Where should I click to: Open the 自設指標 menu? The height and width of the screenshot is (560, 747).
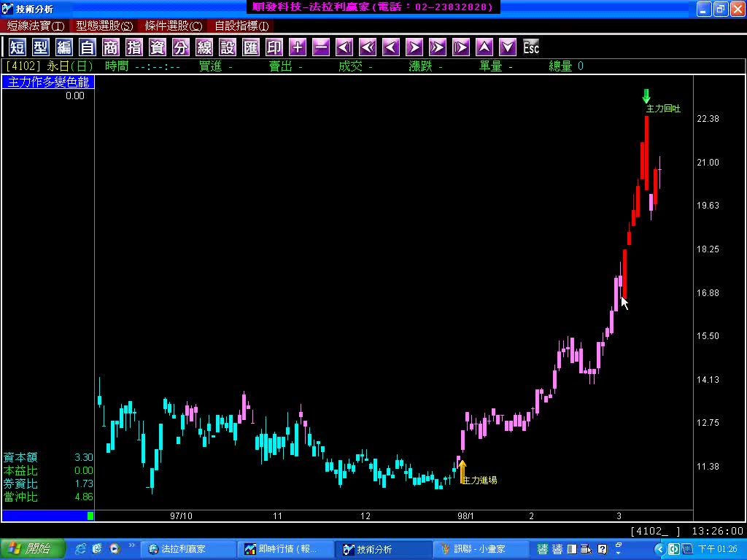click(241, 26)
